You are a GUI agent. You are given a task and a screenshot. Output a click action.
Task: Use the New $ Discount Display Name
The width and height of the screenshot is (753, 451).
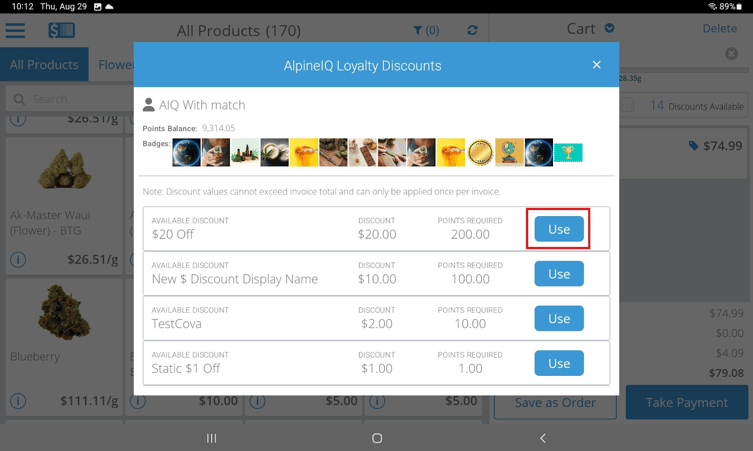pos(559,274)
